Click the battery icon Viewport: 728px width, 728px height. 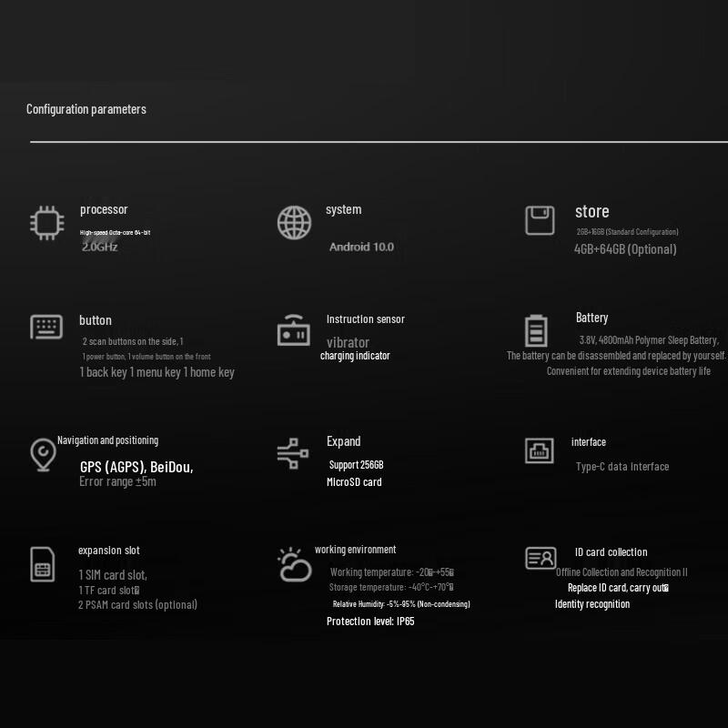point(536,330)
